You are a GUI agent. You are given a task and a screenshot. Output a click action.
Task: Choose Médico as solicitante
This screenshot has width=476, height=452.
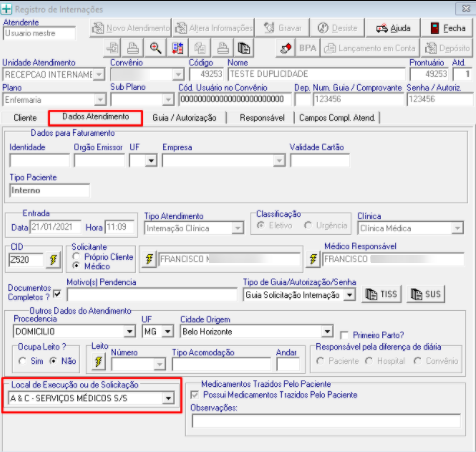coord(76,266)
